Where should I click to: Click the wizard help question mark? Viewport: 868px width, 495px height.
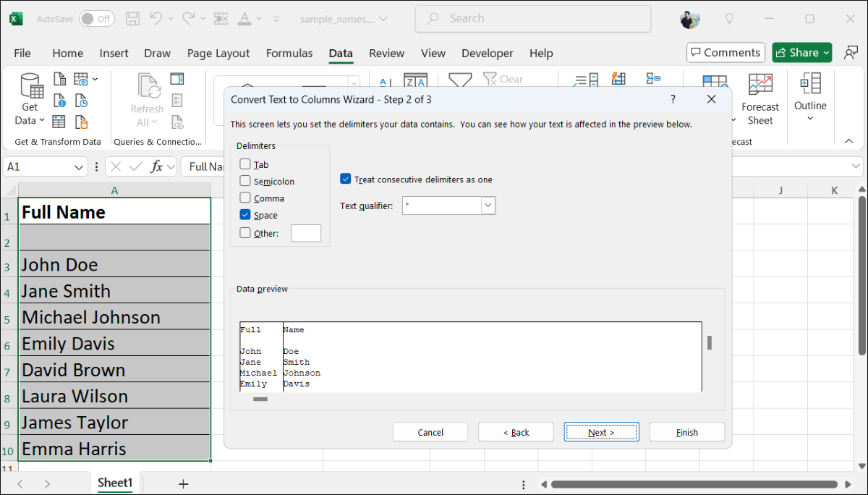(x=673, y=99)
